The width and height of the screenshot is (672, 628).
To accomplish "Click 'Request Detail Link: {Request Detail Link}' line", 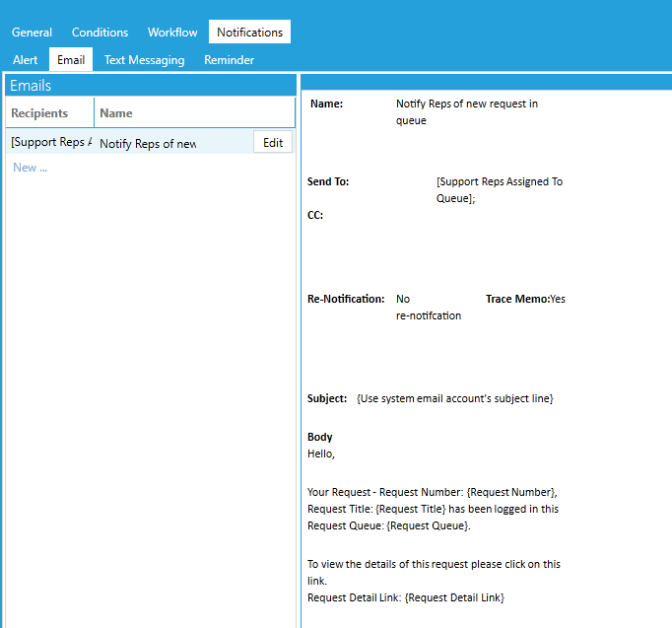I will click(x=406, y=597).
